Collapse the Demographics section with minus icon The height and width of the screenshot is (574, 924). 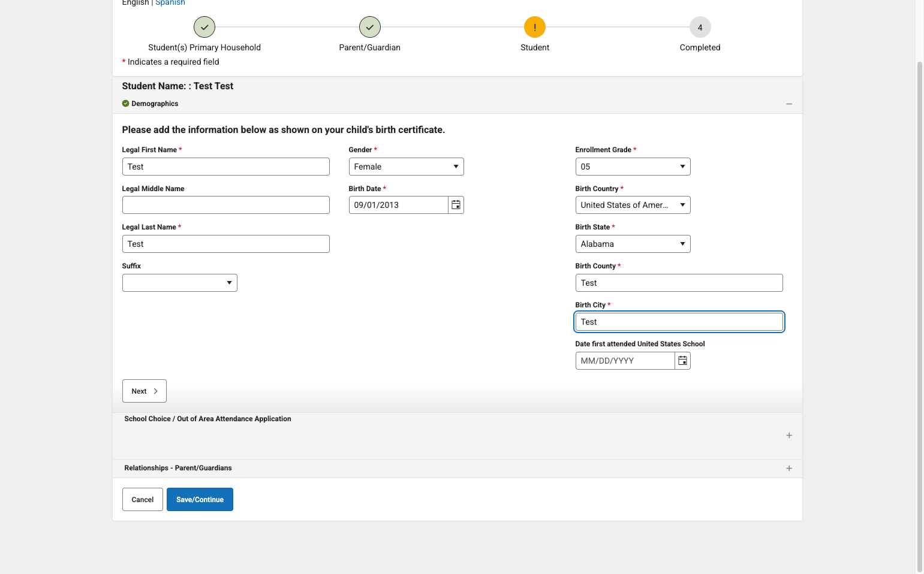coord(789,104)
